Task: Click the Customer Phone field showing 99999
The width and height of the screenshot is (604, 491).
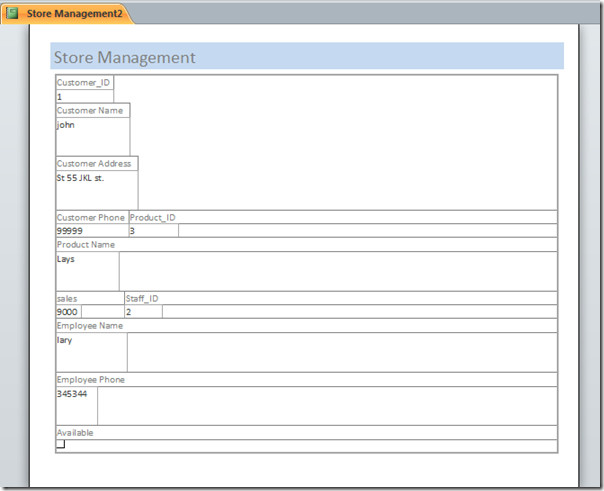Action: 92,231
